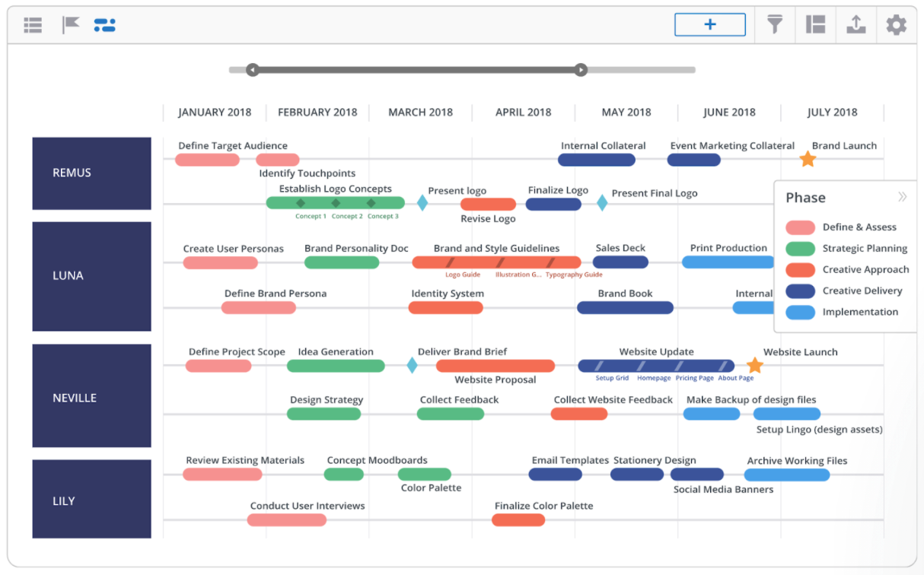This screenshot has width=924, height=575.
Task: Open the settings gear icon
Action: (x=896, y=24)
